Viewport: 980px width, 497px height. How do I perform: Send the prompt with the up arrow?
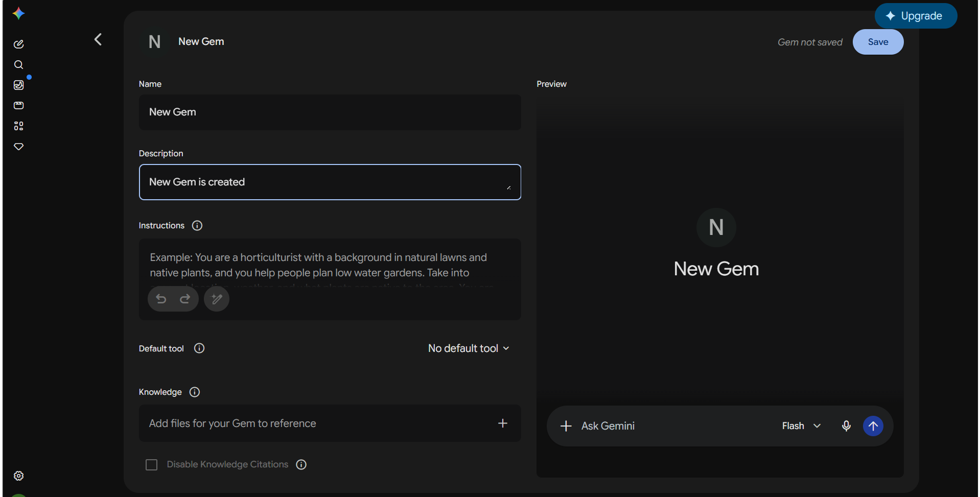pyautogui.click(x=873, y=426)
